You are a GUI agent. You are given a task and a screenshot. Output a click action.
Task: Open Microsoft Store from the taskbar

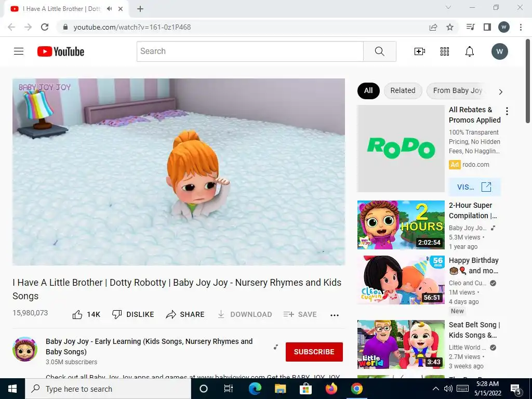(305, 389)
